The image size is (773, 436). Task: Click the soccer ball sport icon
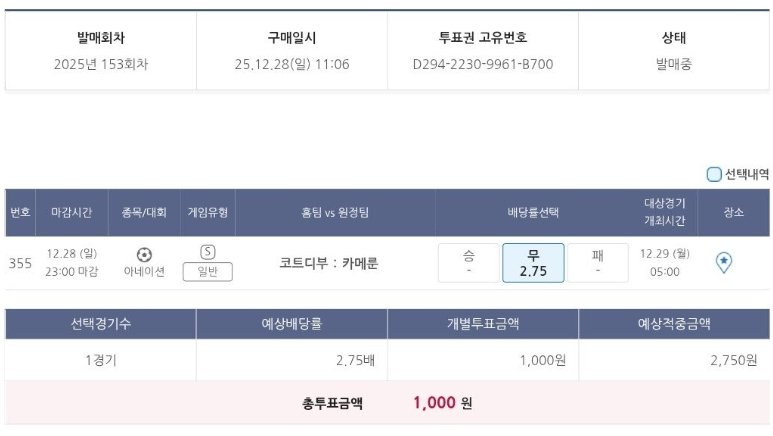144,254
